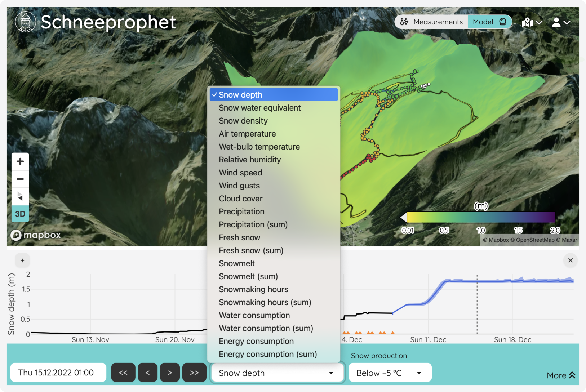Toggle the 3D map view
This screenshot has height=392, width=586.
[x=20, y=214]
